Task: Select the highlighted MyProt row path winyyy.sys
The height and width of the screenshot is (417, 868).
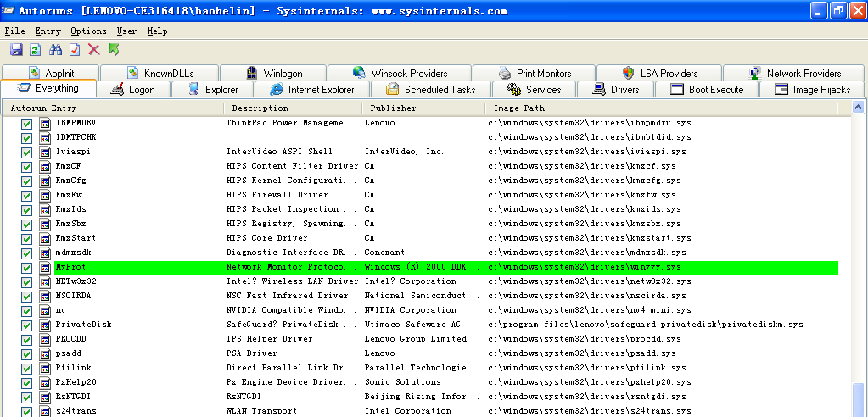Action: 585,267
